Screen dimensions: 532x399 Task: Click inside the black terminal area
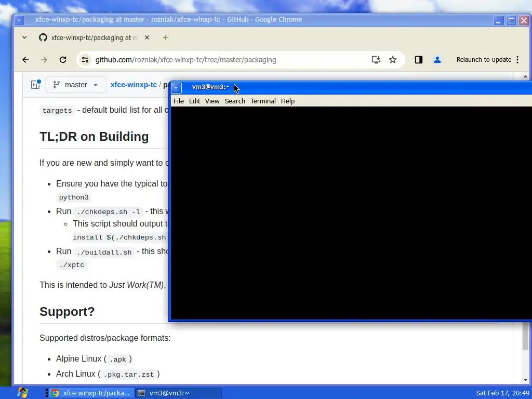click(x=351, y=213)
